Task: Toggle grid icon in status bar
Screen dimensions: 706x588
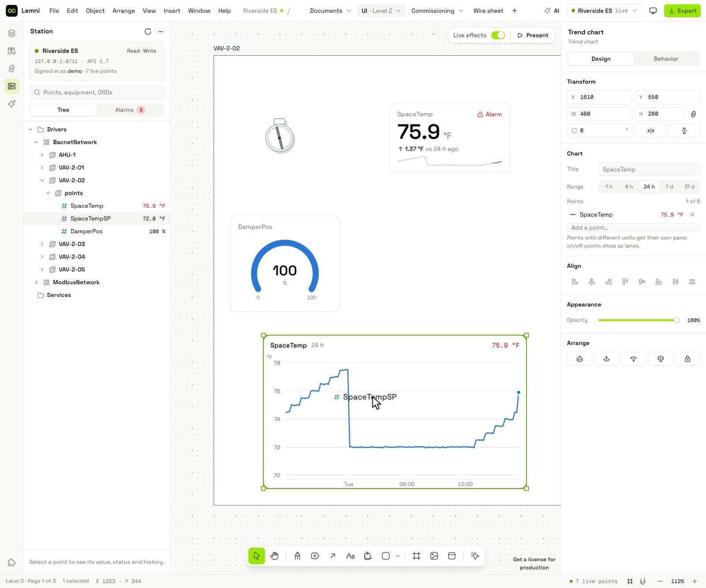Action: point(630,581)
